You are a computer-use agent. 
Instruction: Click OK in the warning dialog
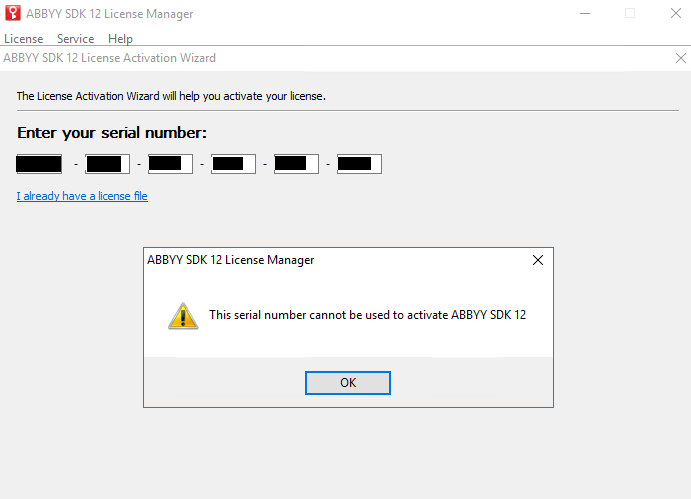(348, 383)
